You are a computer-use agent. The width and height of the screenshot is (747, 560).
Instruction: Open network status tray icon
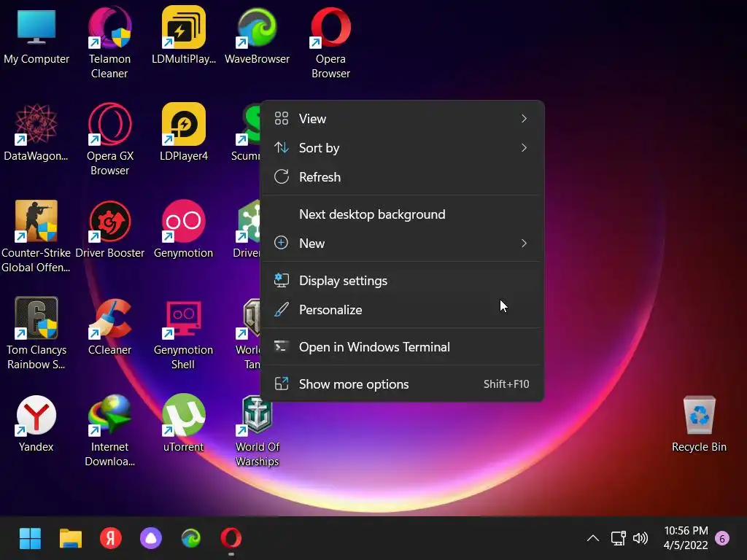point(618,539)
